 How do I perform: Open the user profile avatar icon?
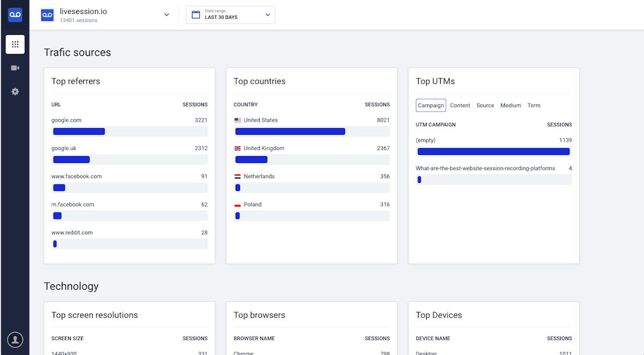tap(15, 339)
